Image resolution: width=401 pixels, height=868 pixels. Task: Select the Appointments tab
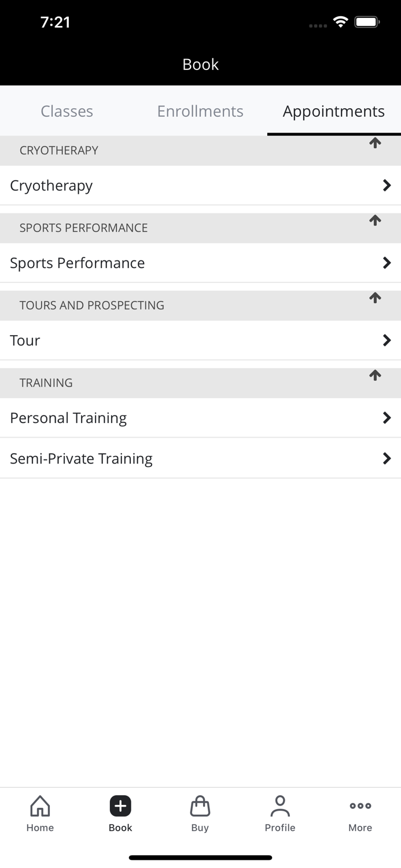[334, 111]
